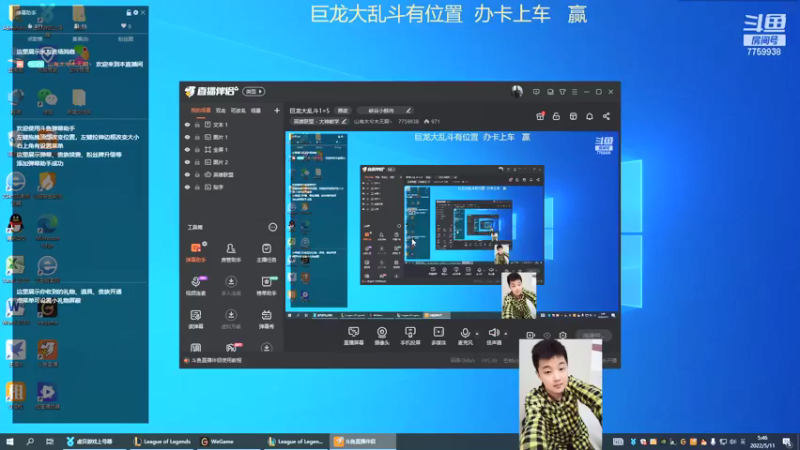Open taskbar search magnifier
The width and height of the screenshot is (800, 450).
pyautogui.click(x=30, y=441)
